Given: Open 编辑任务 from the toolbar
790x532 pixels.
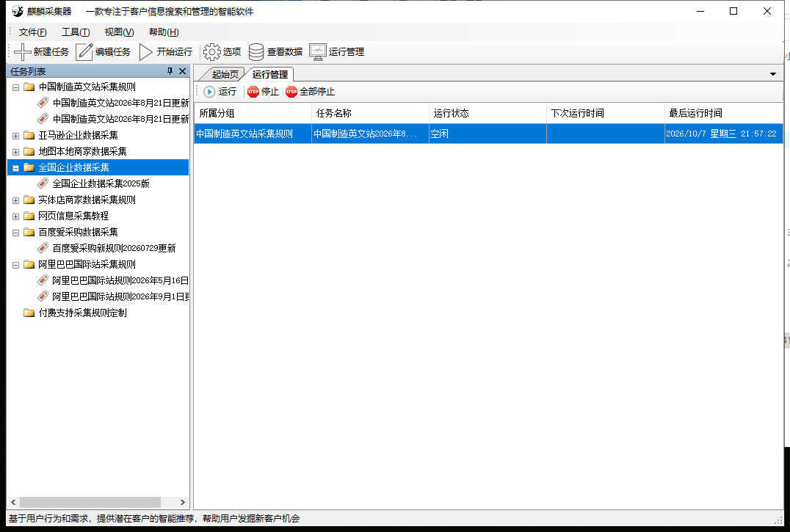Looking at the screenshot, I should pos(104,52).
